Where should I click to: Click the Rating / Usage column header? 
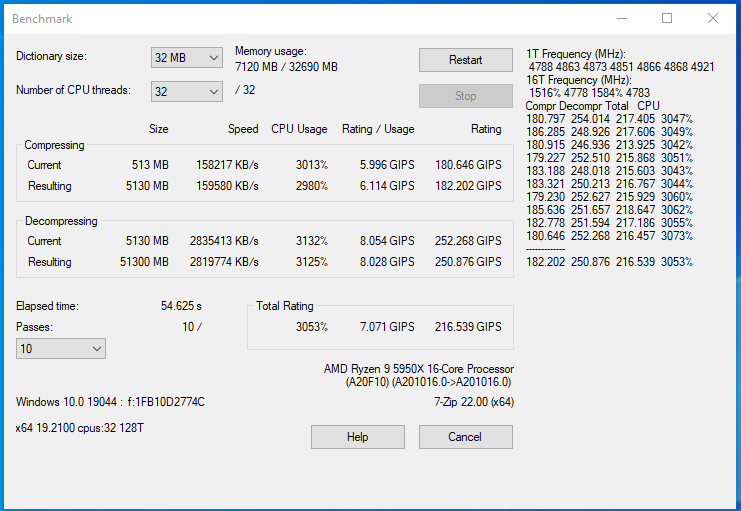pos(378,129)
